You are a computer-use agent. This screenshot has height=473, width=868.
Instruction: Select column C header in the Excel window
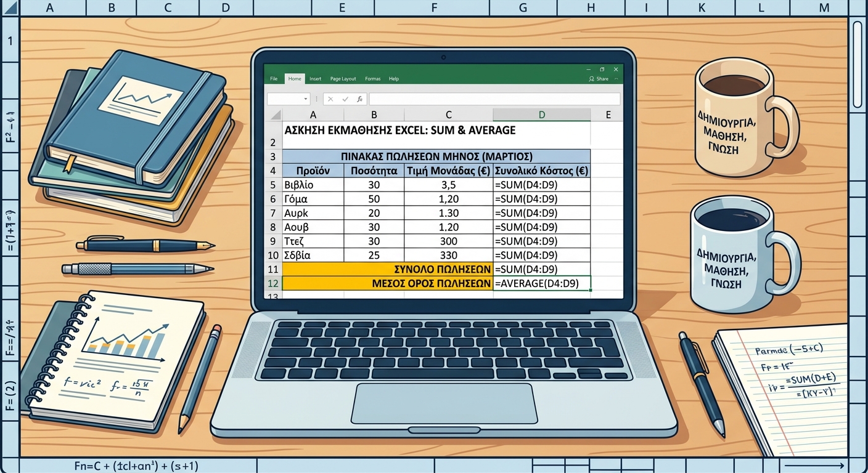coord(449,115)
